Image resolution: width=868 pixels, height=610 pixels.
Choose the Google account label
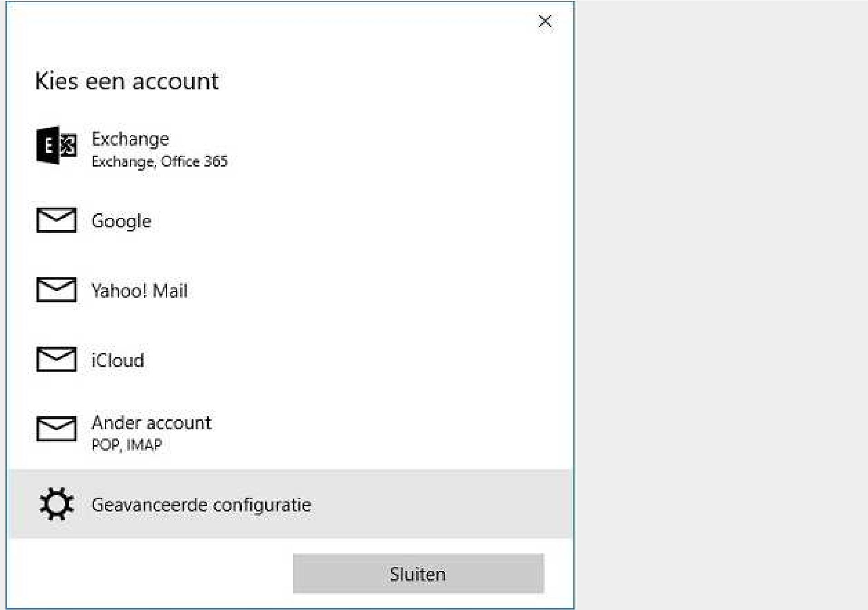tap(121, 221)
